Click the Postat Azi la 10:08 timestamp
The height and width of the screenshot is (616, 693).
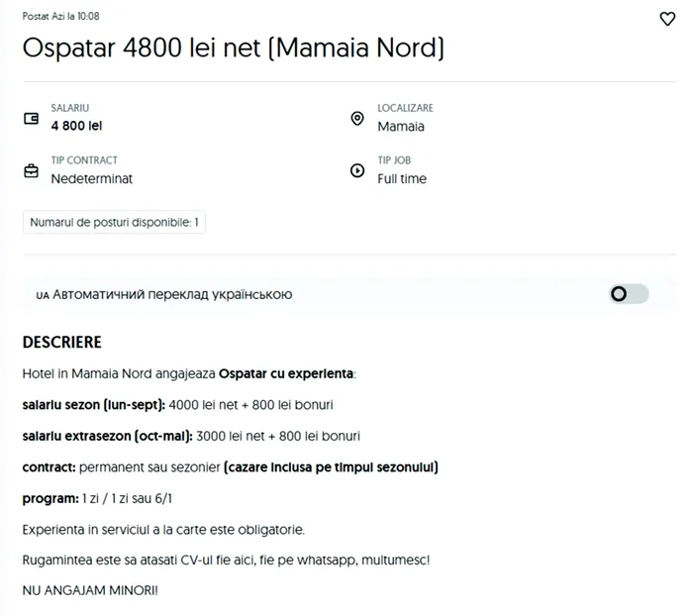61,17
